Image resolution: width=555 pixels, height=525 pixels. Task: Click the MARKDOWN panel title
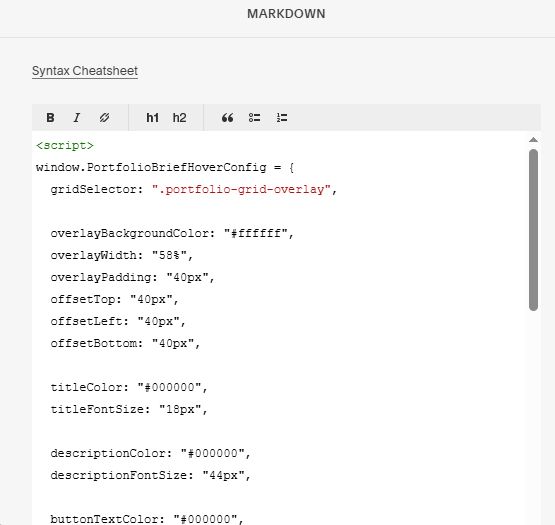286,14
